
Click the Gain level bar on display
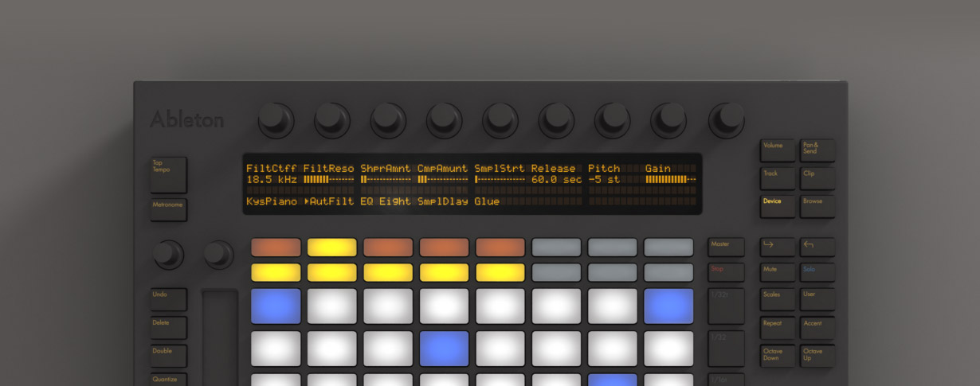click(670, 180)
